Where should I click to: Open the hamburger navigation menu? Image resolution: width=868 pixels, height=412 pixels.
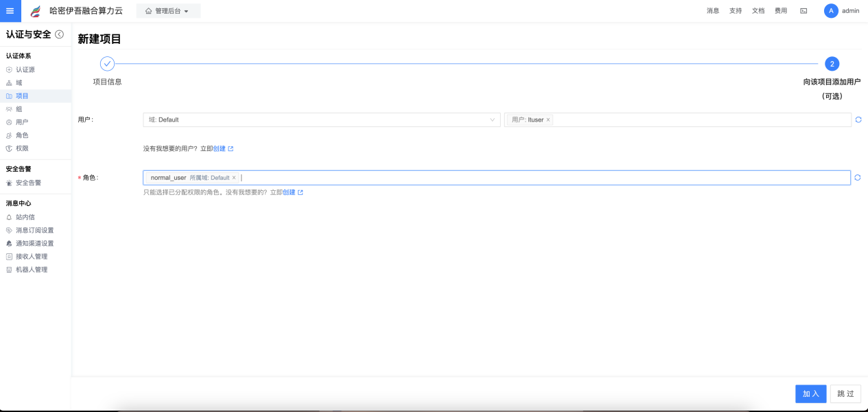[10, 11]
